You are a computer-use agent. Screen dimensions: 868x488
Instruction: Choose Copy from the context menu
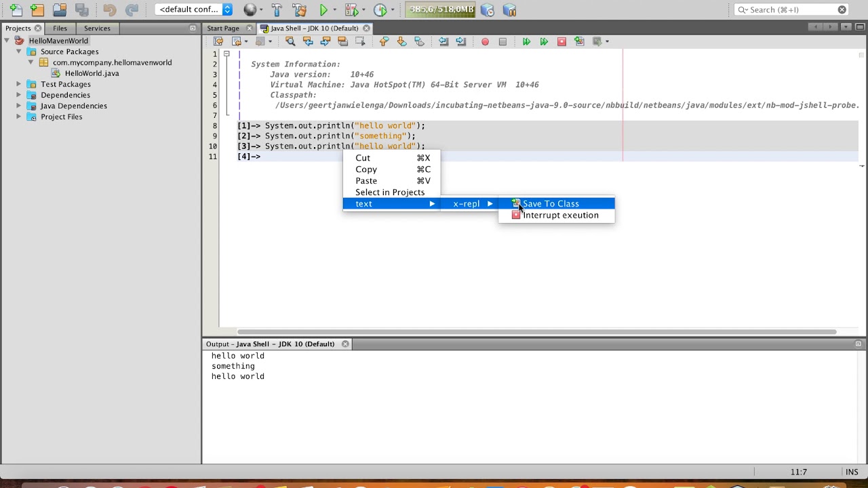point(393,169)
